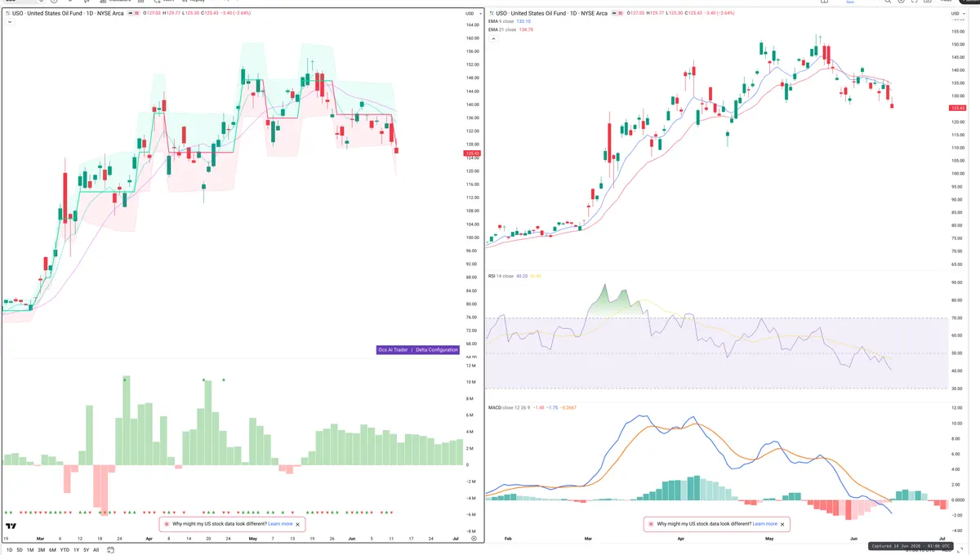Set the time range to 5Y
This screenshot has height=555, width=980.
[87, 550]
